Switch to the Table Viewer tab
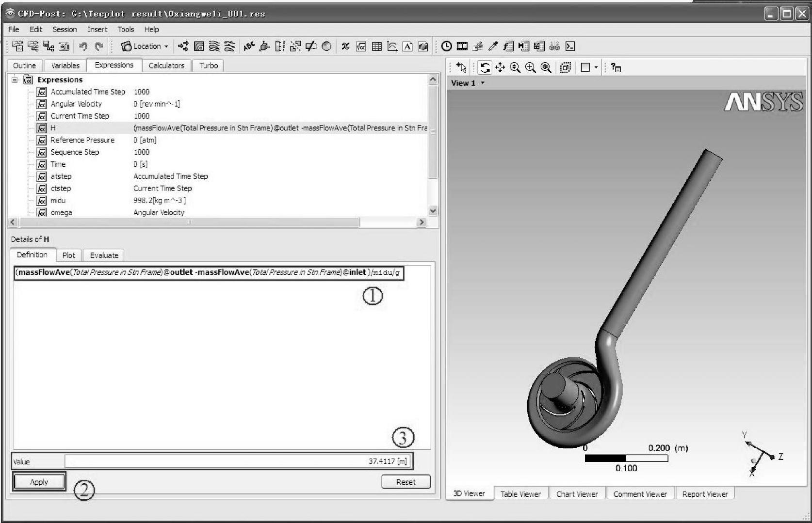 [x=520, y=494]
